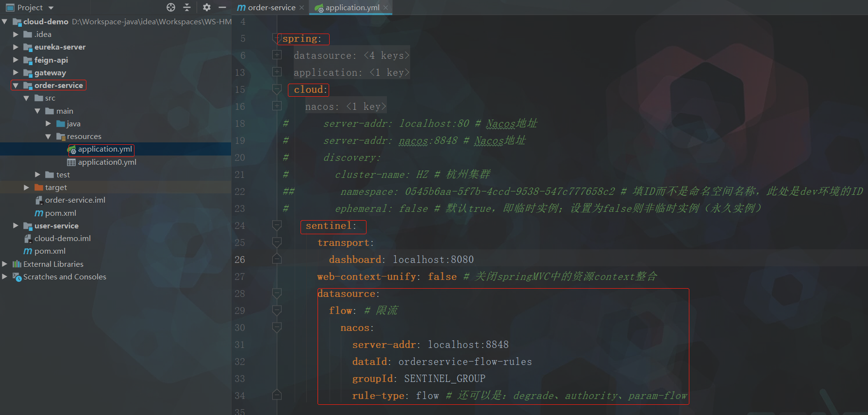Expand the java folder arrow
This screenshot has width=868, height=415.
pos(48,124)
